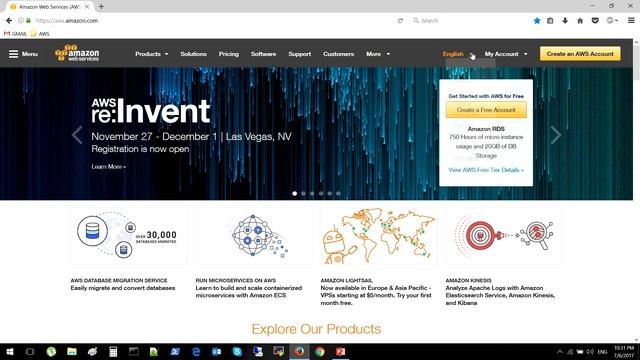Open Skype from taskbar
This screenshot has height=360, width=640.
coord(237,351)
